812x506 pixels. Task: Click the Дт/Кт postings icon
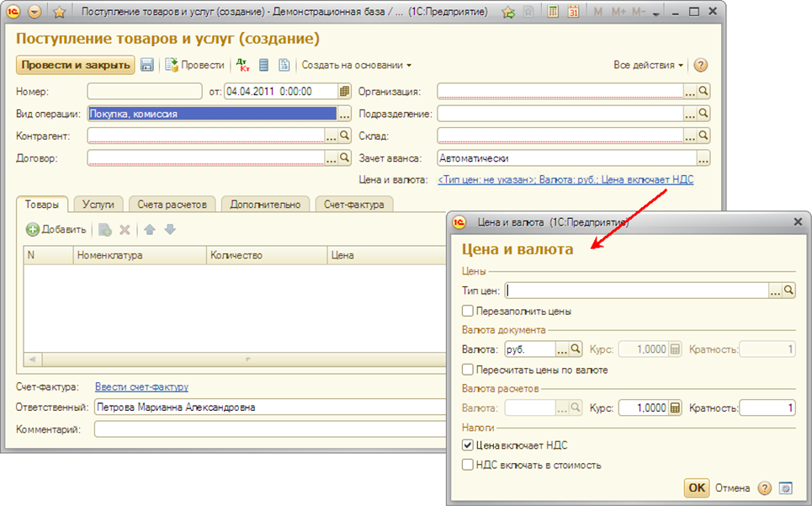(x=243, y=66)
